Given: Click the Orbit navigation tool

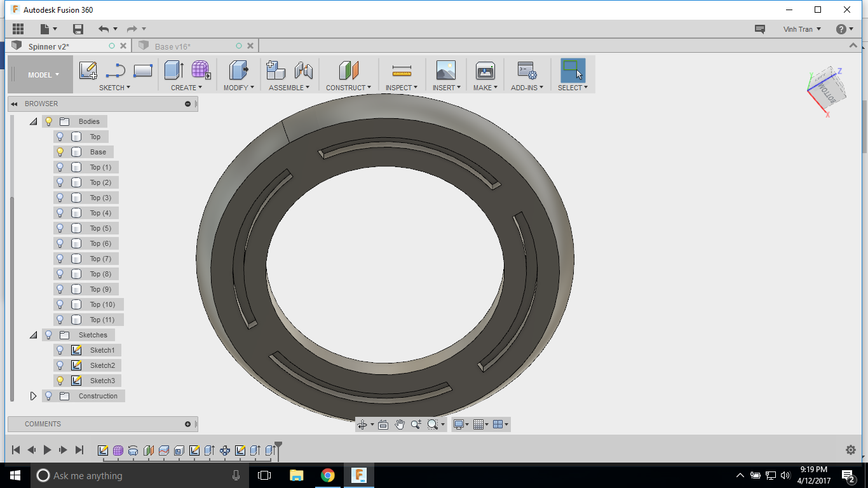Looking at the screenshot, I should tap(362, 424).
